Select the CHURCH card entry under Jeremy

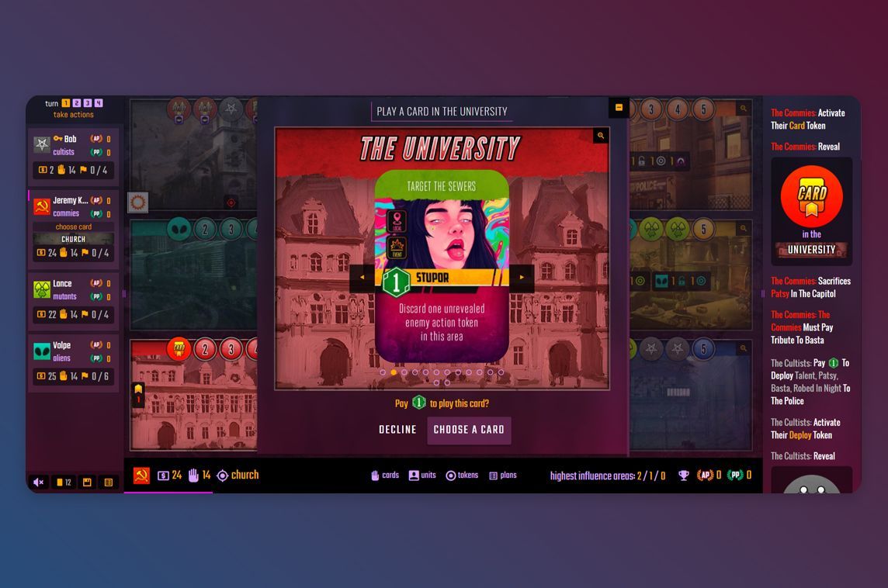pyautogui.click(x=74, y=238)
